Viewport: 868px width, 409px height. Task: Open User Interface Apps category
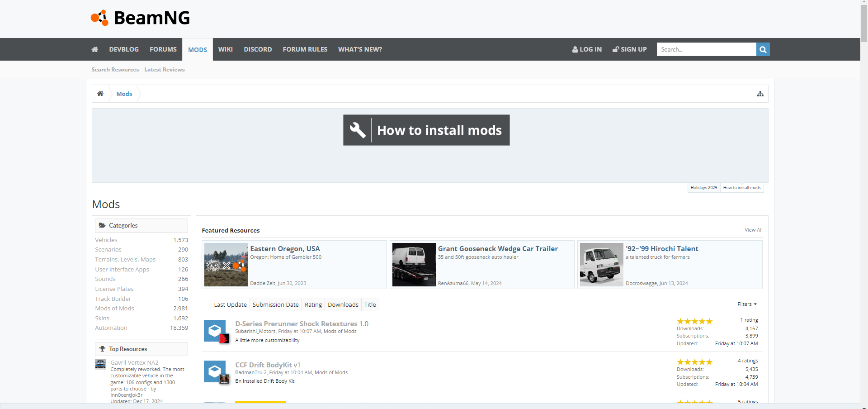[x=122, y=269]
